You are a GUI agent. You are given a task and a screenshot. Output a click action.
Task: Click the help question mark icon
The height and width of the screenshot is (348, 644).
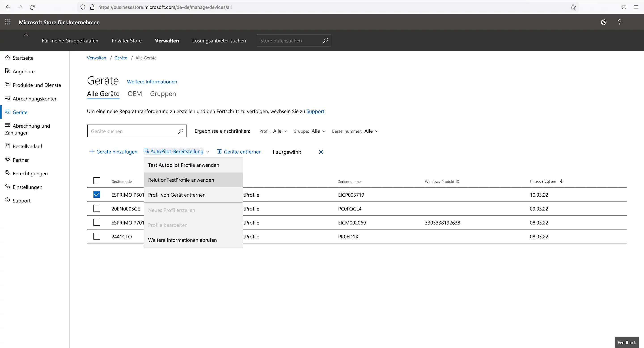click(x=620, y=22)
